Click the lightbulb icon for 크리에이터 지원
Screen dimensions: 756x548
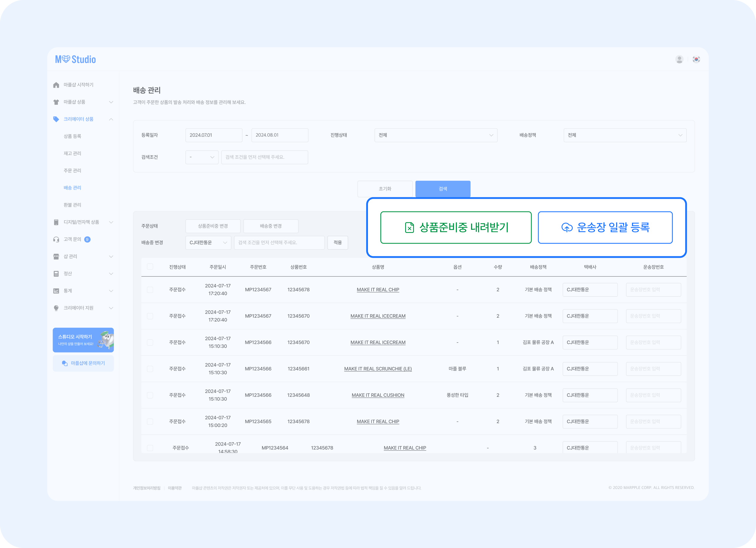click(56, 308)
